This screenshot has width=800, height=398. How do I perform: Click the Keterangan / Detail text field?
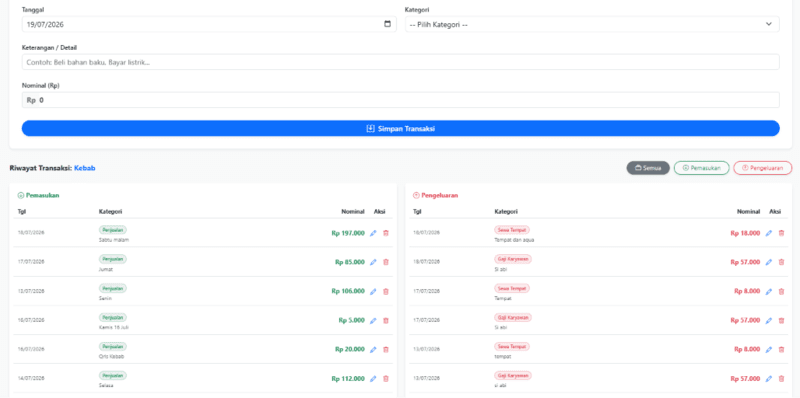point(401,62)
